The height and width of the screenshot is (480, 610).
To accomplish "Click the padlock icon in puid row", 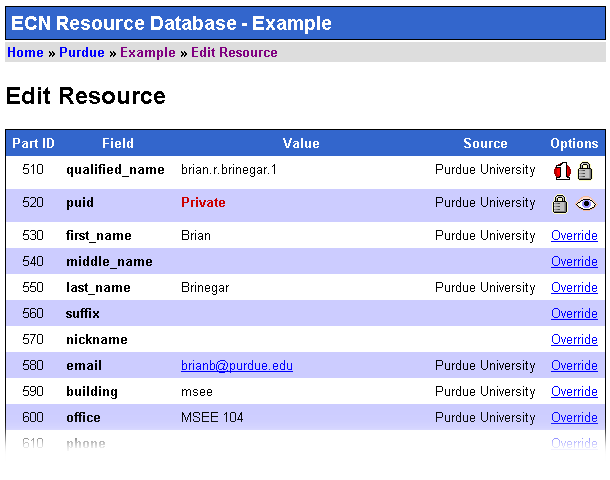I will pos(561,204).
